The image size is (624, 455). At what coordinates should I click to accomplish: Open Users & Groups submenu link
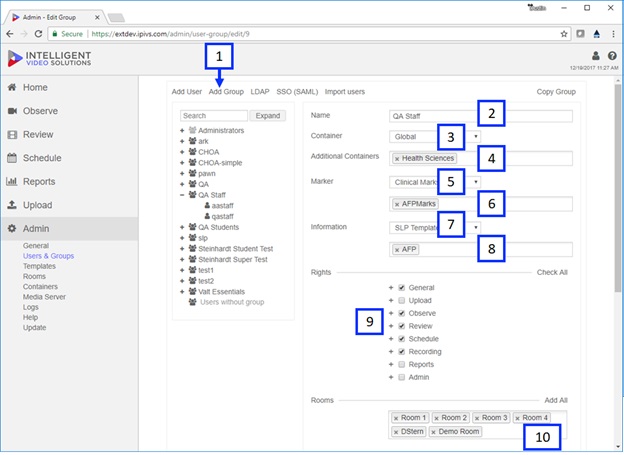(x=49, y=256)
